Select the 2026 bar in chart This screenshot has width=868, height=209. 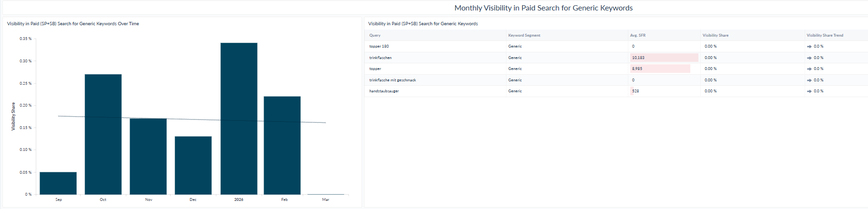coord(239,119)
